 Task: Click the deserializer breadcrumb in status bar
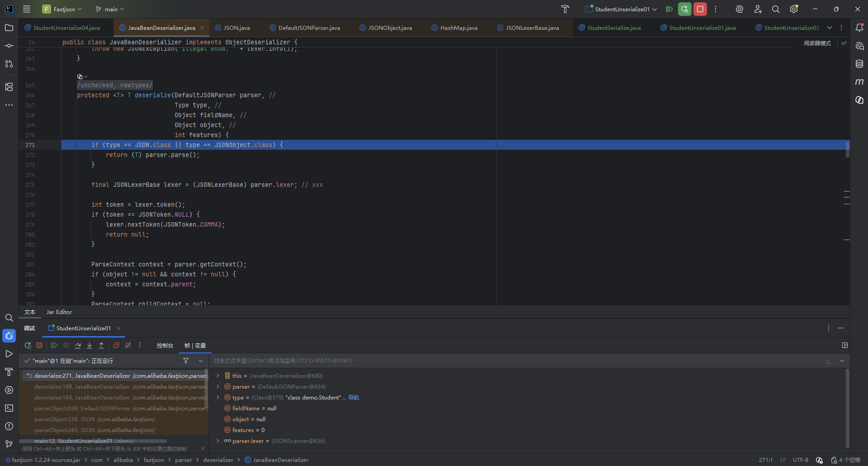coord(218,460)
